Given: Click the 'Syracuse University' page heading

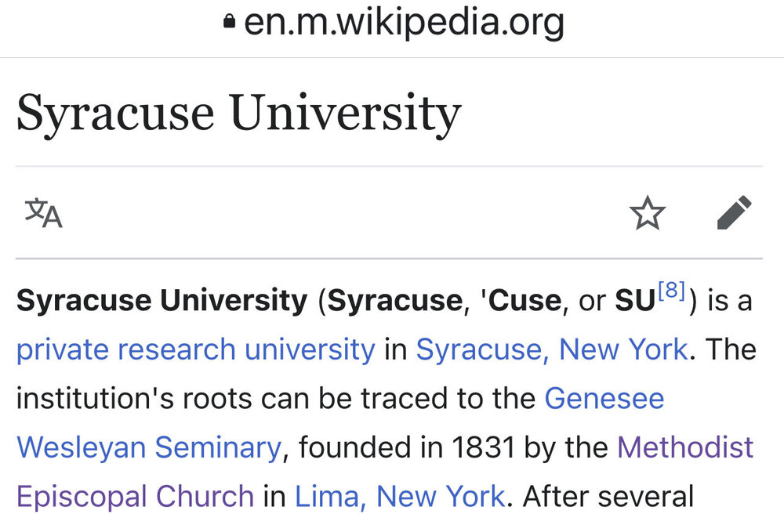Looking at the screenshot, I should pos(238,113).
